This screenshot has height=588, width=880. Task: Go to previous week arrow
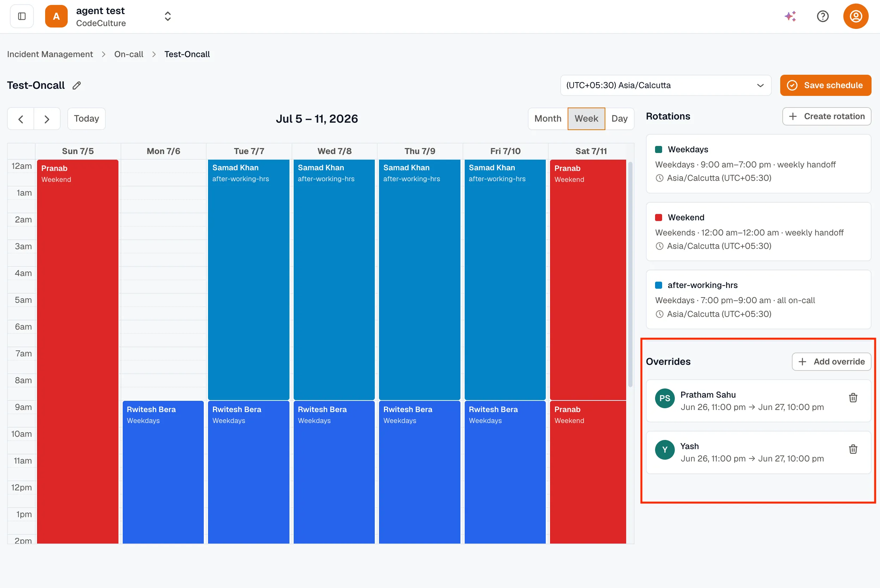tap(20, 119)
